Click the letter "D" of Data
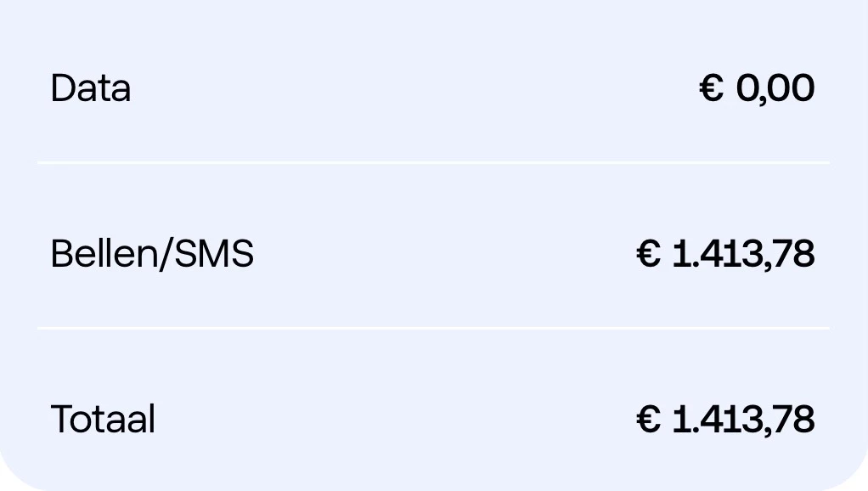The width and height of the screenshot is (868, 491). pos(63,88)
